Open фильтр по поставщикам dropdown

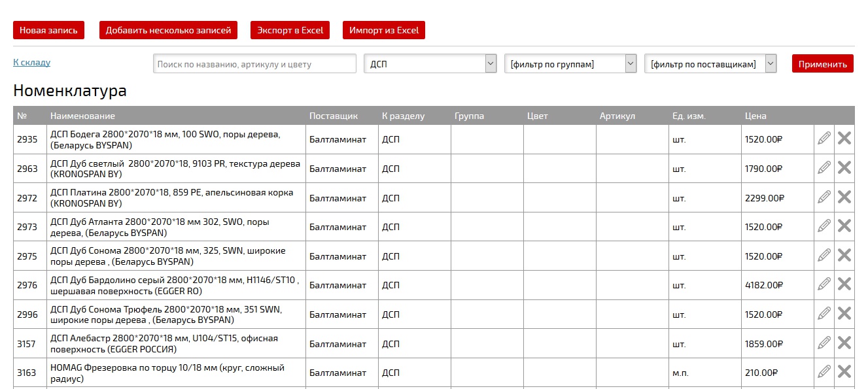point(710,63)
